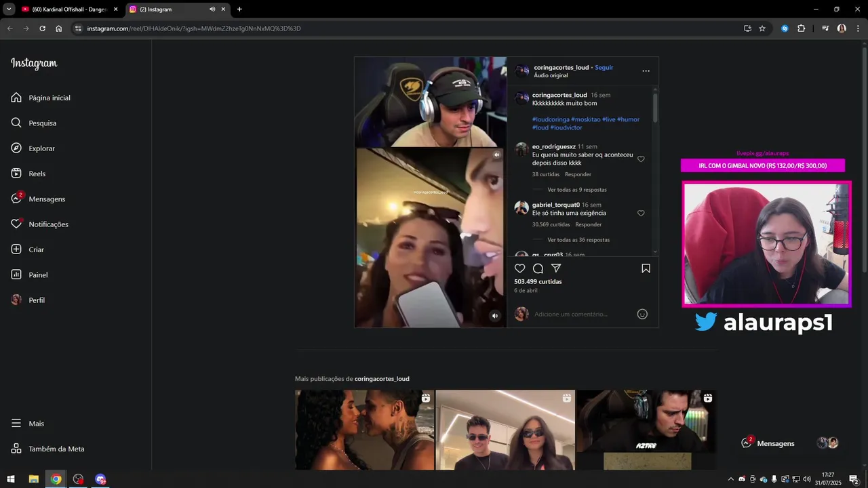Mute the reel with speaker button
This screenshot has width=868, height=488.
point(494,316)
